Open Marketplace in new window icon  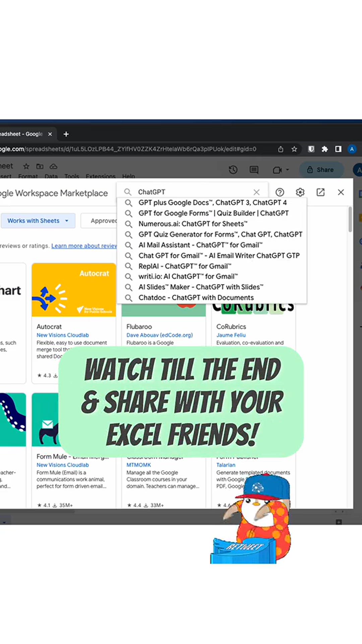[x=320, y=192]
